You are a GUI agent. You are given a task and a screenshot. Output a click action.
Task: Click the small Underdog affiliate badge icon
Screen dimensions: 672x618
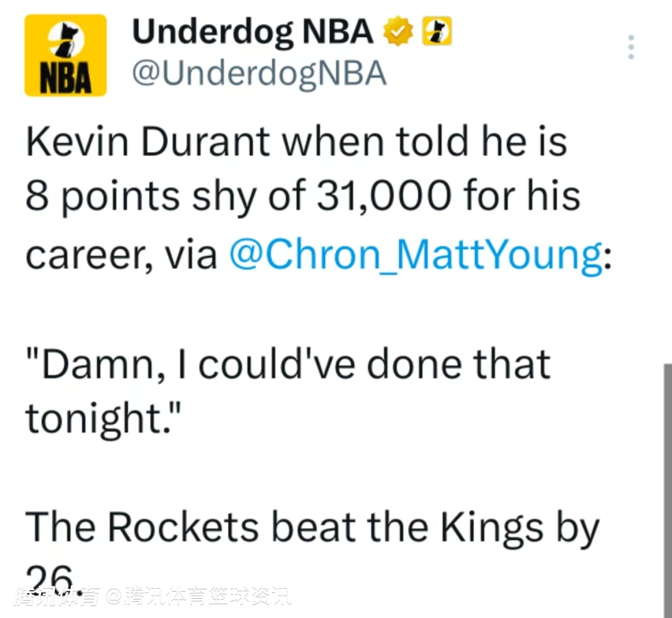coord(437,32)
